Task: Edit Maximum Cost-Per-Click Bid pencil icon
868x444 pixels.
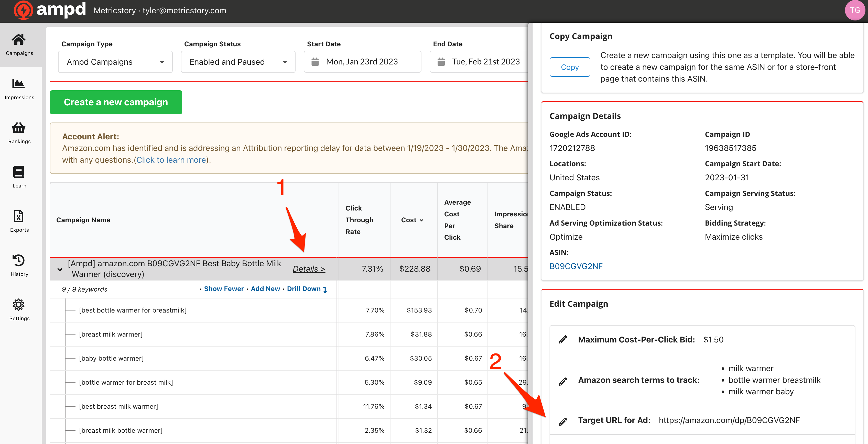Action: [563, 339]
